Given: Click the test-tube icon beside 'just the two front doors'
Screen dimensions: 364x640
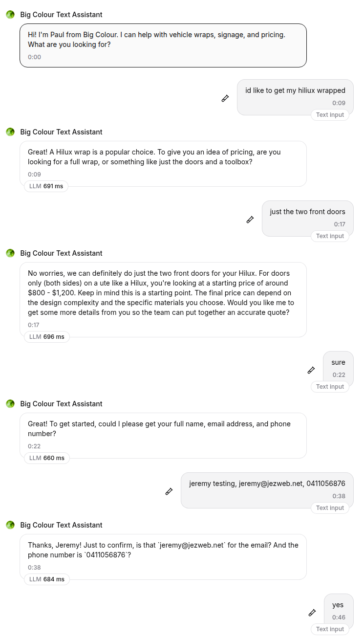Looking at the screenshot, I should point(250,220).
